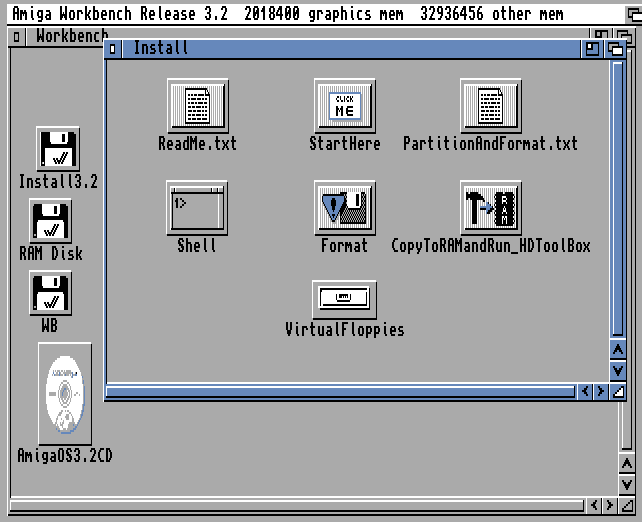Select the Install3.2 disk icon

[58, 150]
